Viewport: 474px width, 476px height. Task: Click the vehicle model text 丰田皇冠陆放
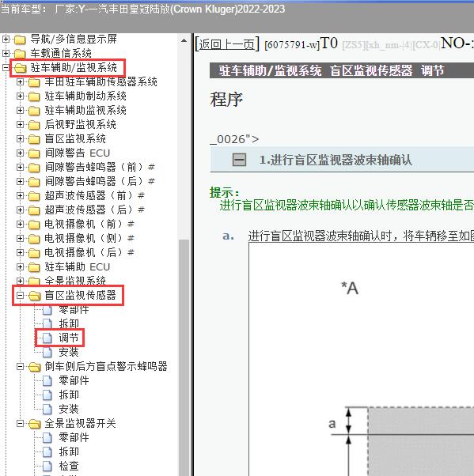point(140,9)
